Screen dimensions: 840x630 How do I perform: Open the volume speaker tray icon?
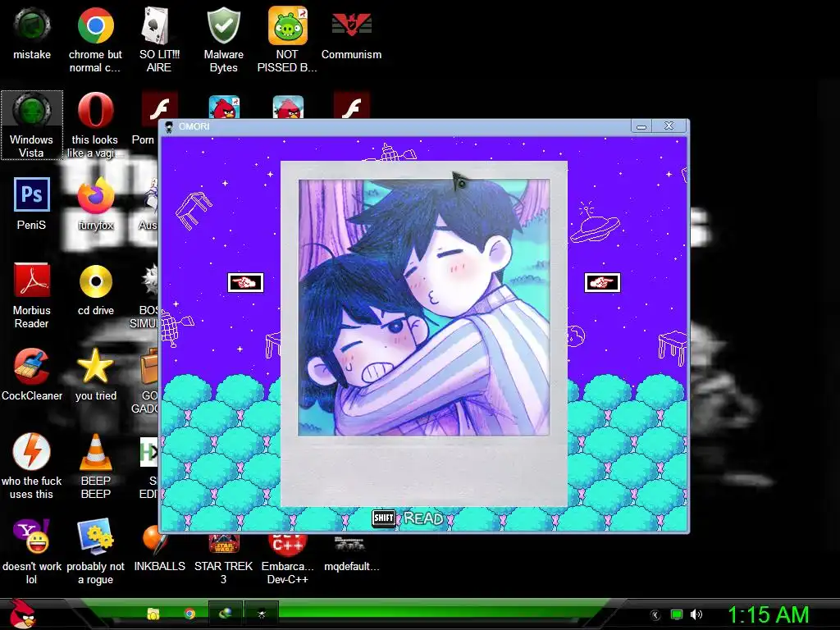pos(696,614)
